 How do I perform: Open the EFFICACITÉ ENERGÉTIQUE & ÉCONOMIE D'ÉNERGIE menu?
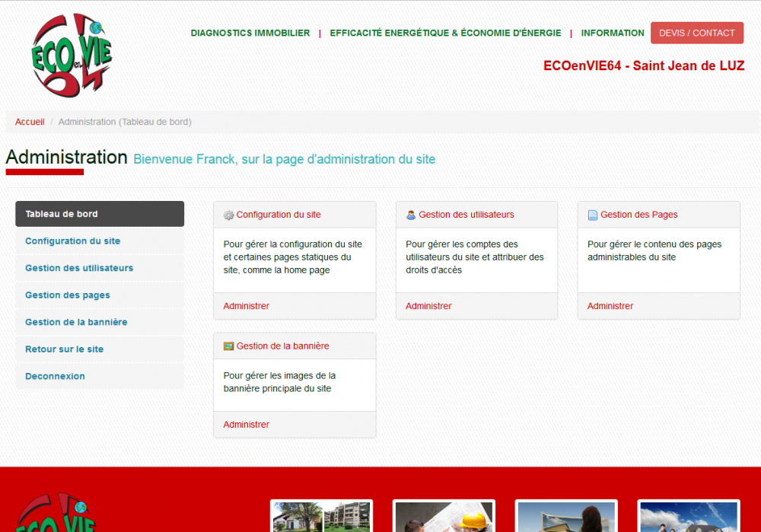click(445, 33)
